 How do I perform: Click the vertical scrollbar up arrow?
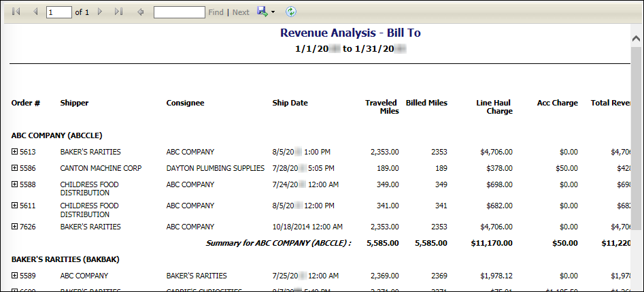636,37
